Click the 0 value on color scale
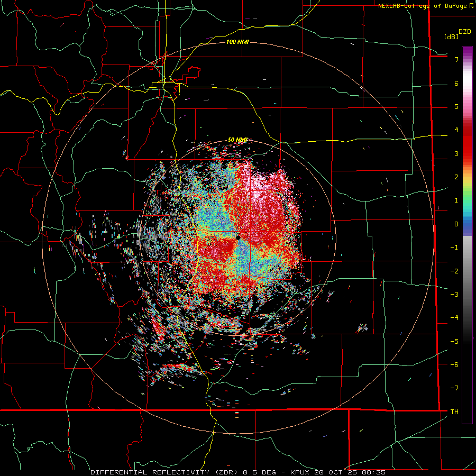476x476 pixels. 456,224
